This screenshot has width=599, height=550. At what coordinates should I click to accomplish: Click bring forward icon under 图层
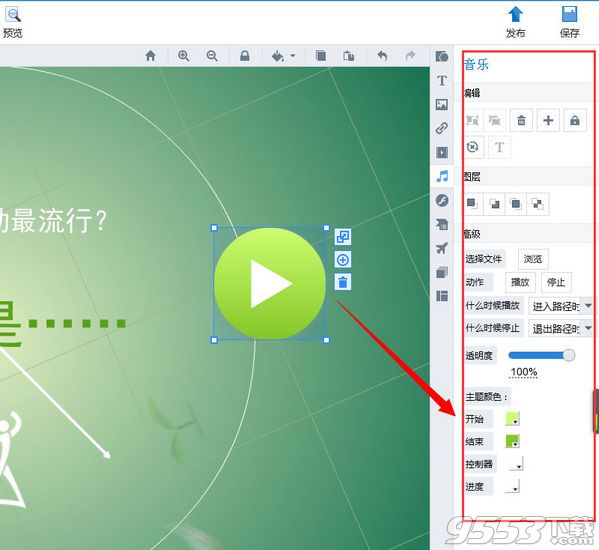pos(472,204)
